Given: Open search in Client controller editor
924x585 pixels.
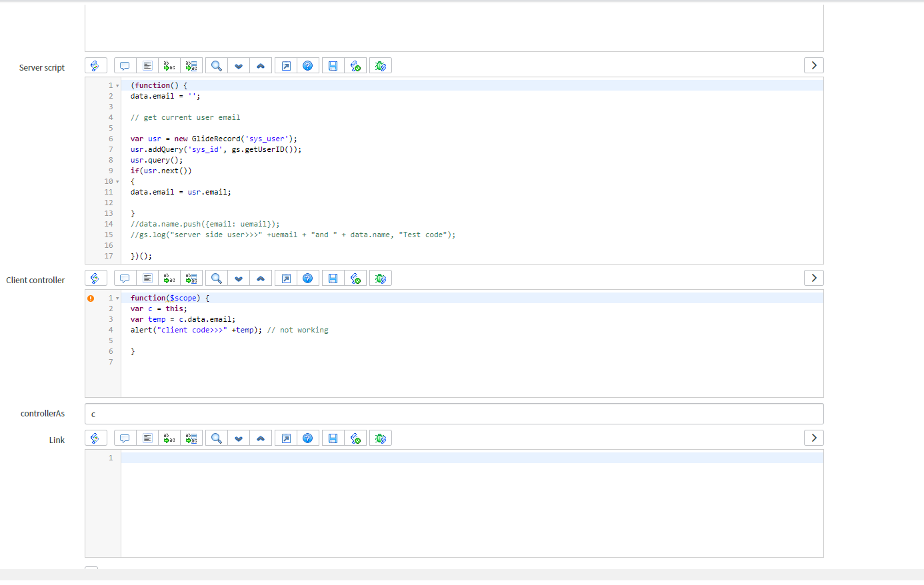Looking at the screenshot, I should [217, 279].
